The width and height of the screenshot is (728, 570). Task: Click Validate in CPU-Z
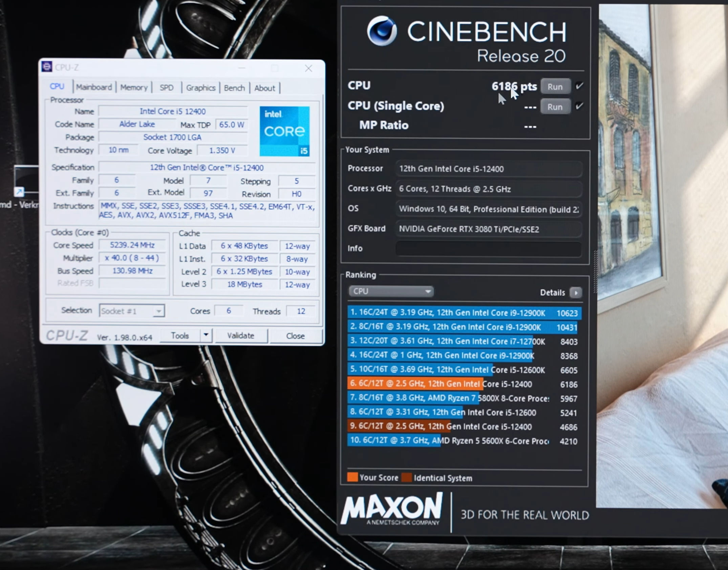tap(241, 336)
